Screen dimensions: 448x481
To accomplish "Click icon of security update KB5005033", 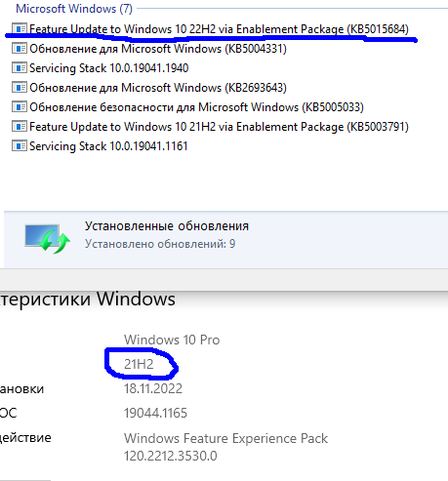I will point(20,107).
